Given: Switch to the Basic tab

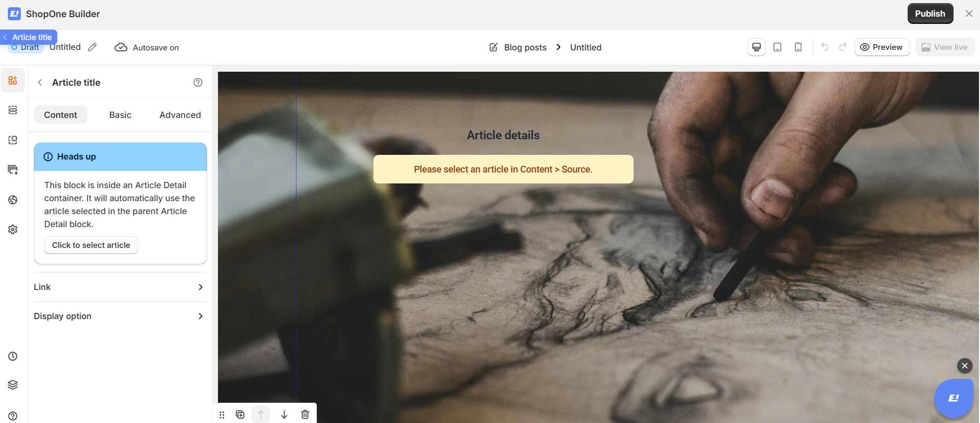Looking at the screenshot, I should [x=120, y=115].
